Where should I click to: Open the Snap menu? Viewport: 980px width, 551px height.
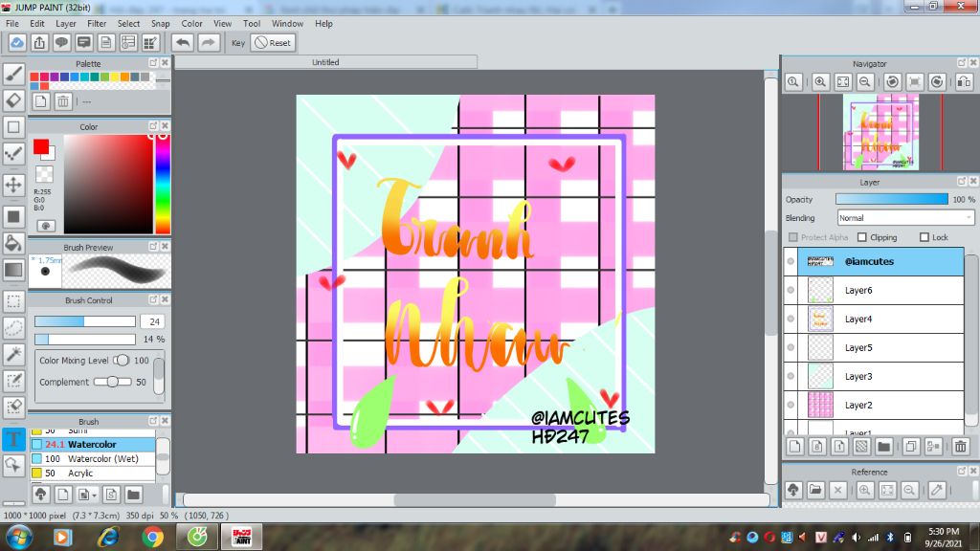[160, 23]
